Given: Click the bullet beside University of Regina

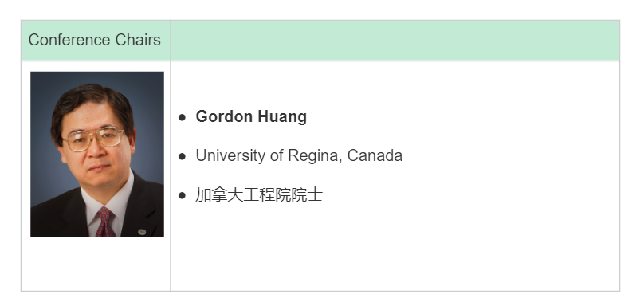Looking at the screenshot, I should (183, 156).
